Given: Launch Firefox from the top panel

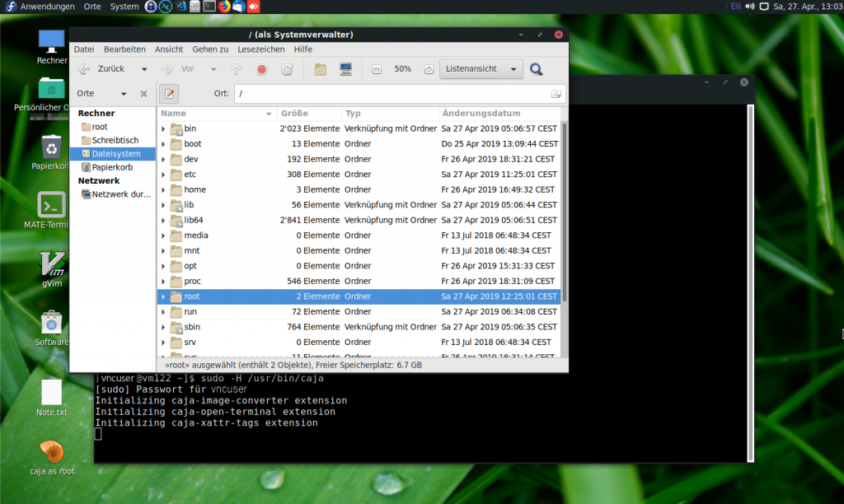Looking at the screenshot, I should pyautogui.click(x=224, y=7).
